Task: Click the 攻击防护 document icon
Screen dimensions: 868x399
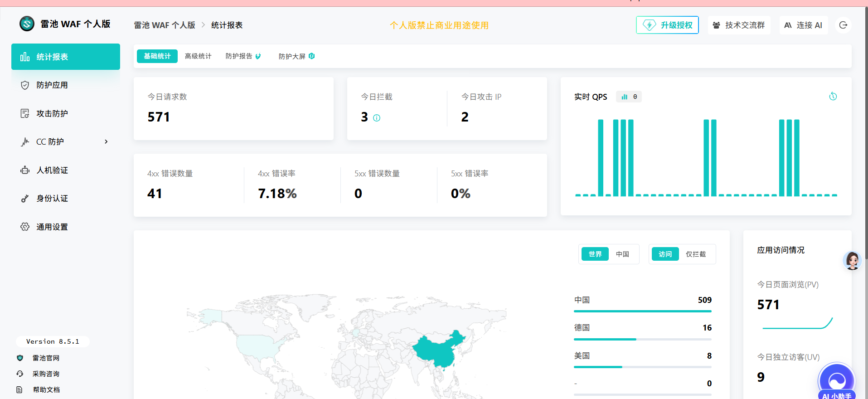Action: tap(25, 113)
